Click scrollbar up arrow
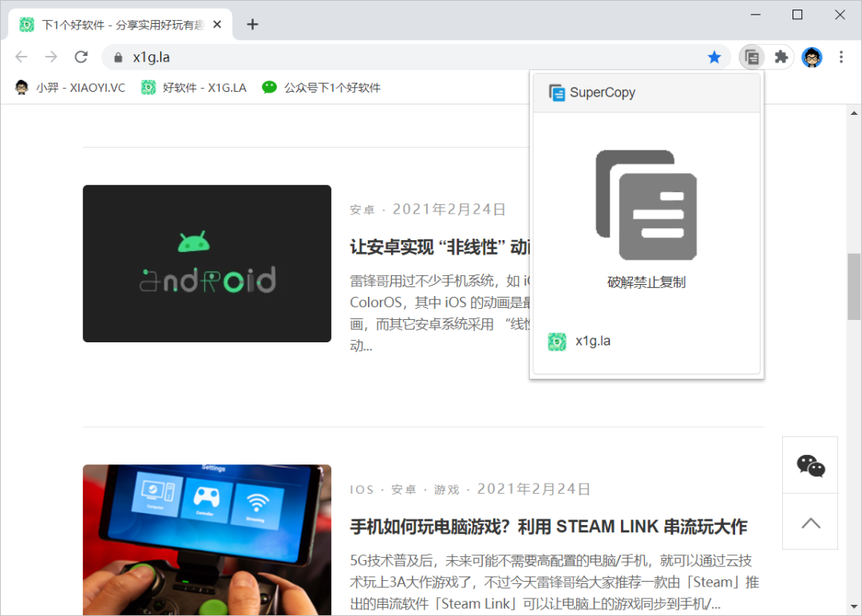862x616 pixels. pos(854,113)
